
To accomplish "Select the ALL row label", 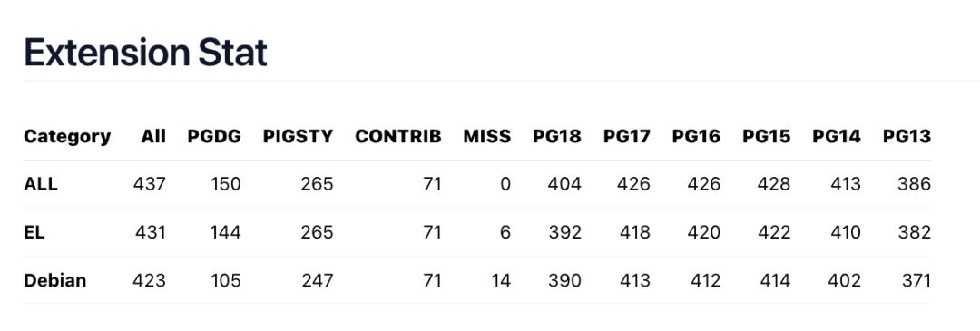I will [41, 184].
